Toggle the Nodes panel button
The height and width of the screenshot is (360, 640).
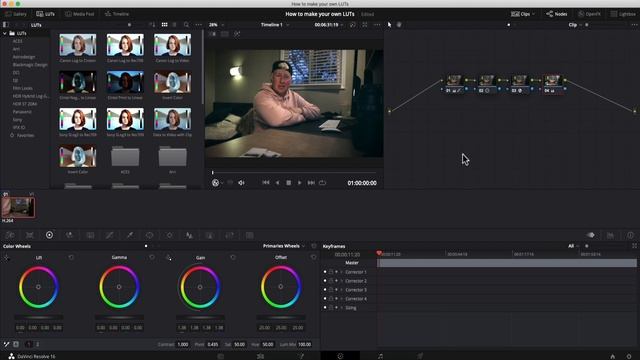557,14
